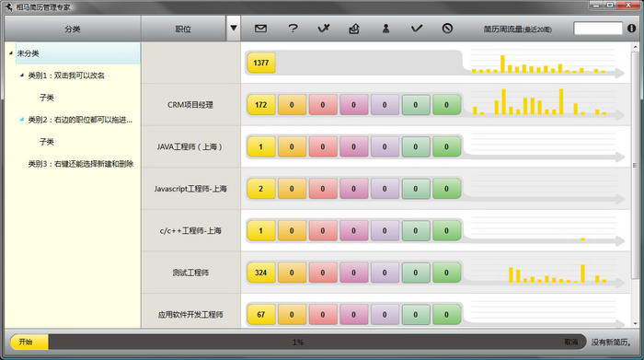
Task: Click the yellow 324 count for 测试工程师
Action: click(260, 273)
